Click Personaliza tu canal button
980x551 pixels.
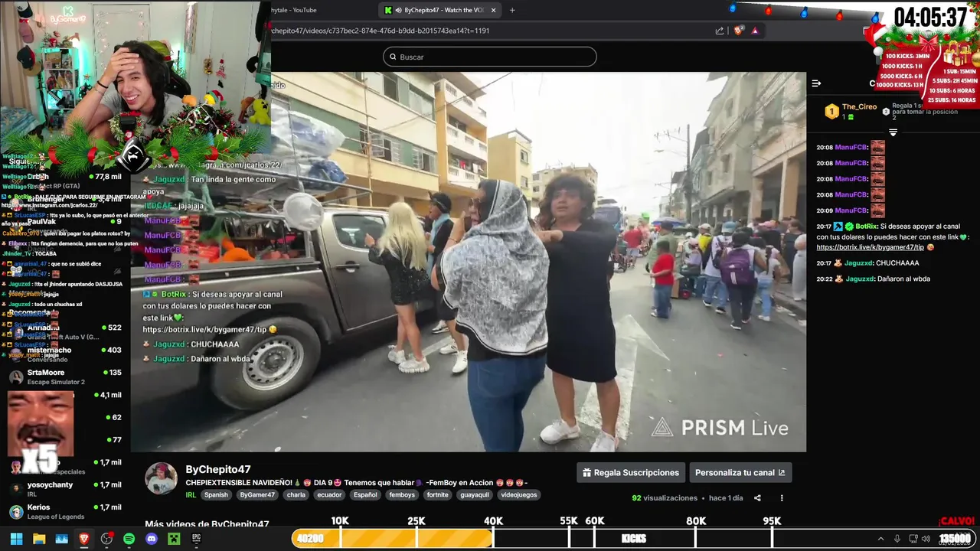tap(740, 472)
